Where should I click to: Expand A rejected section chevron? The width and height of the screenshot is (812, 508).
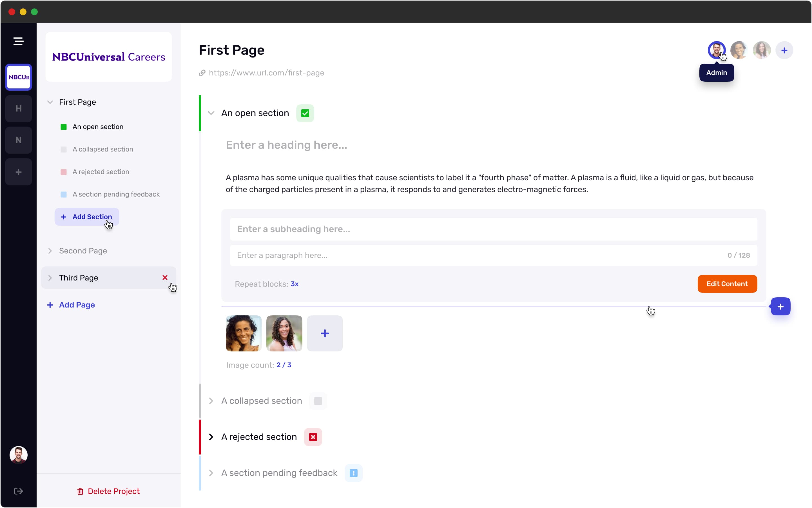[211, 437]
